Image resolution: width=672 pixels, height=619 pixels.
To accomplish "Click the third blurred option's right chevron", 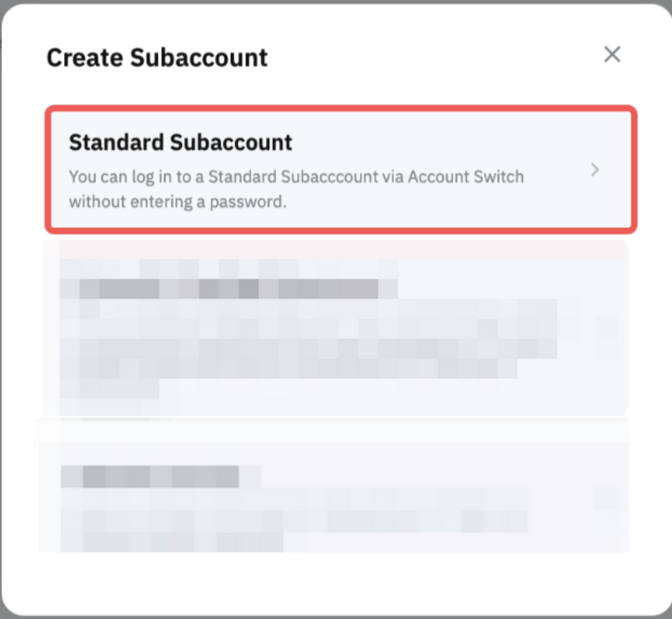I will [607, 499].
